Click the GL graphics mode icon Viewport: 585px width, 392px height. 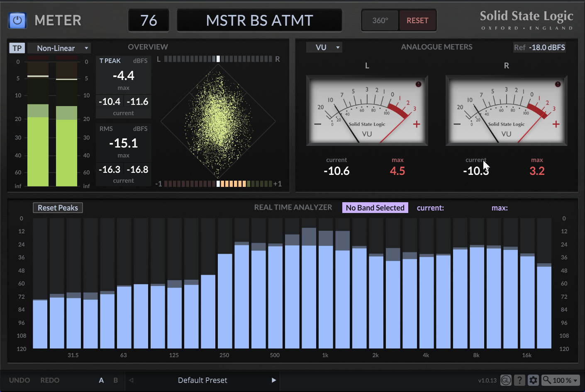pyautogui.click(x=506, y=380)
